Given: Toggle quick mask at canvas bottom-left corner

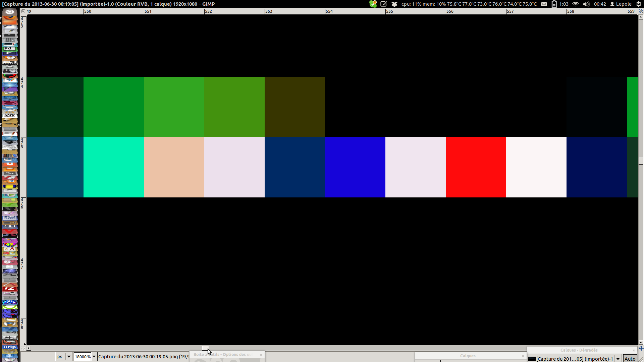Looking at the screenshot, I should tap(23, 348).
